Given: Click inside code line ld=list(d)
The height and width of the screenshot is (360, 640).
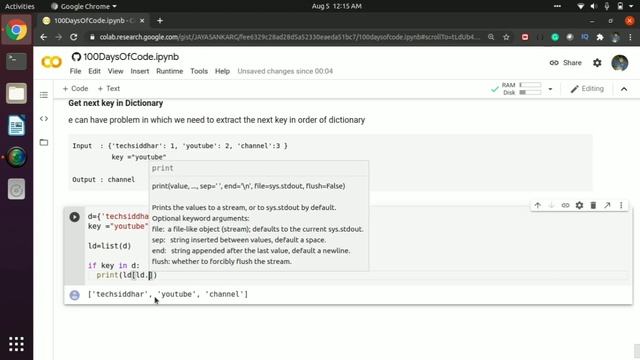Looking at the screenshot, I should [x=109, y=246].
